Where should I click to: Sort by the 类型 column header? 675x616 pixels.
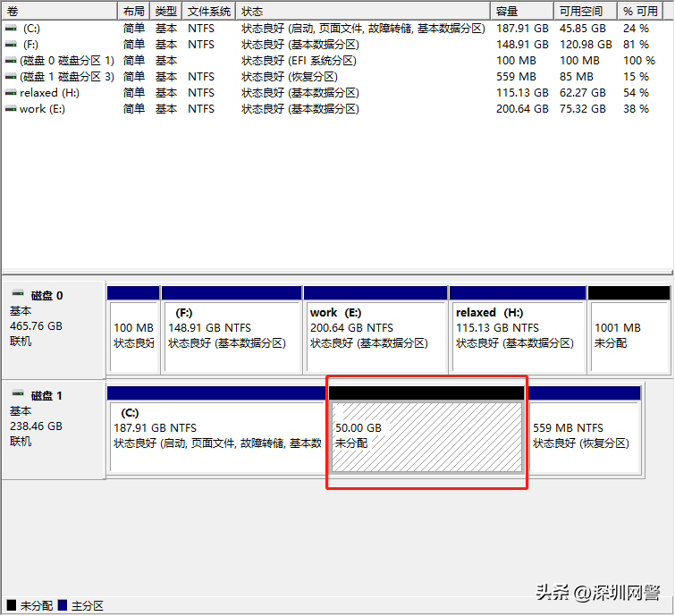pyautogui.click(x=166, y=12)
